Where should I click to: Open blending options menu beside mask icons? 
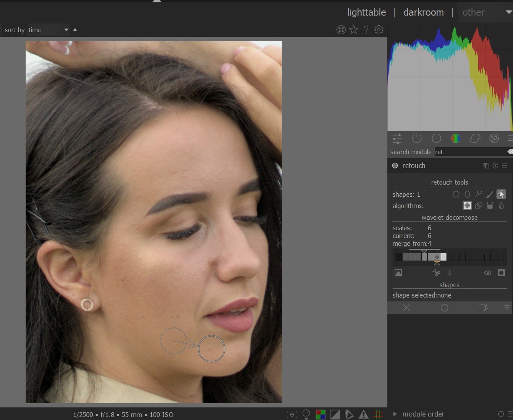point(507,308)
